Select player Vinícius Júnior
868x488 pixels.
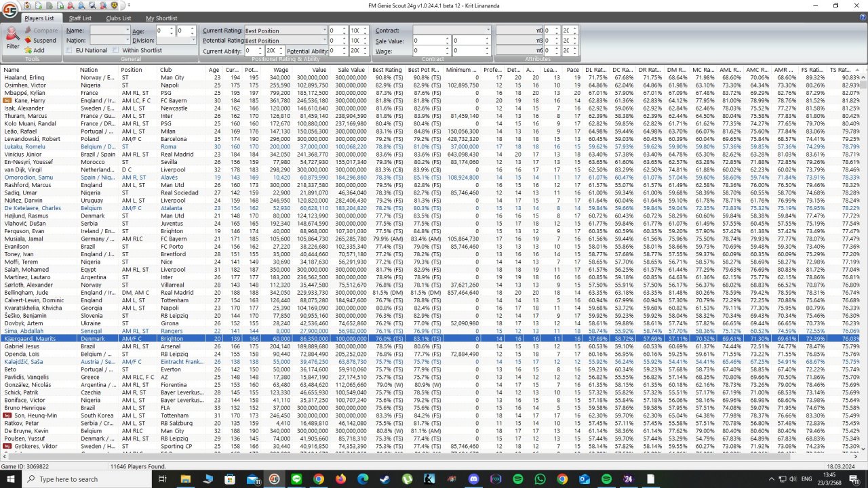(431, 155)
